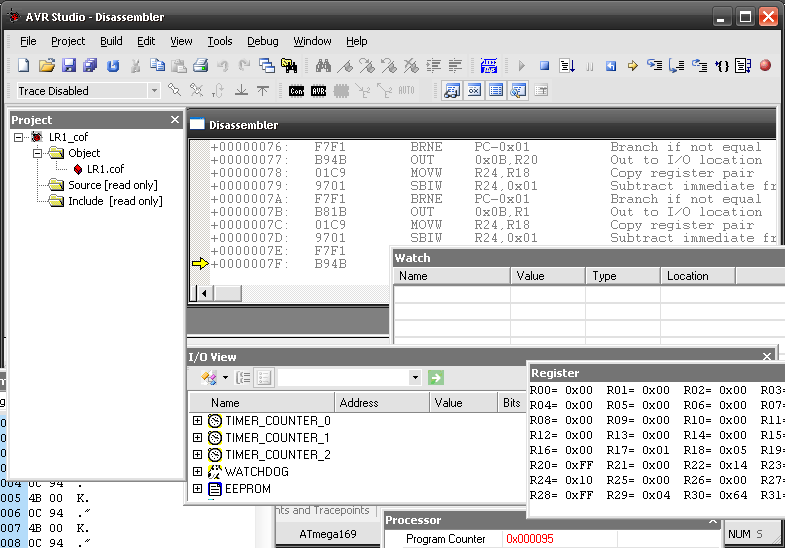
Task: Toggle the Watch window button
Action: (452, 91)
